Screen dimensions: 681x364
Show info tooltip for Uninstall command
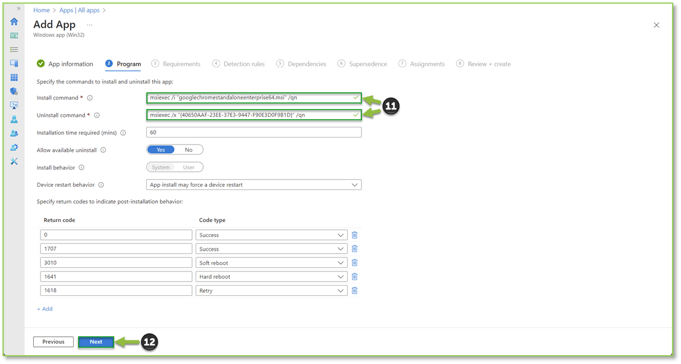[97, 115]
